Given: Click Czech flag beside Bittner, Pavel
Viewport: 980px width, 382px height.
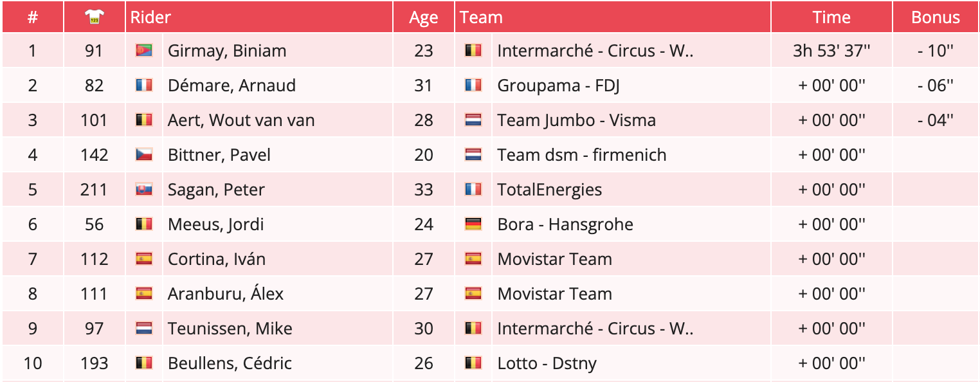Looking at the screenshot, I should (x=143, y=154).
